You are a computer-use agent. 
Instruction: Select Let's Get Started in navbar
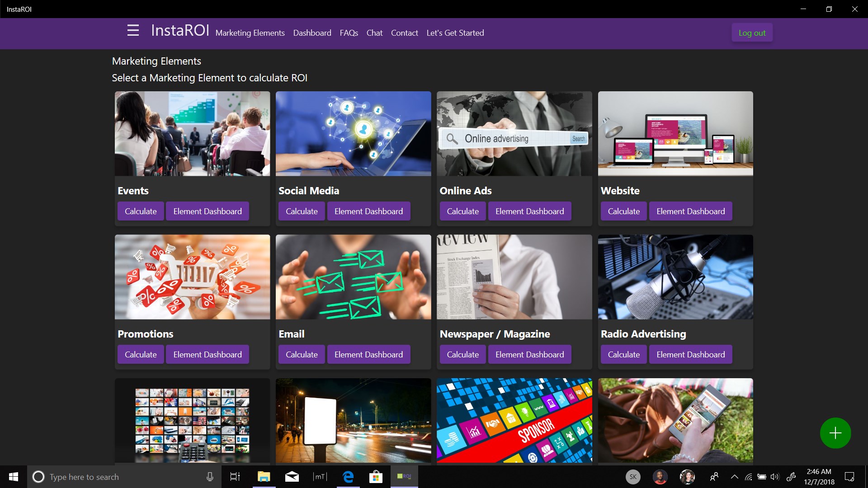455,33
